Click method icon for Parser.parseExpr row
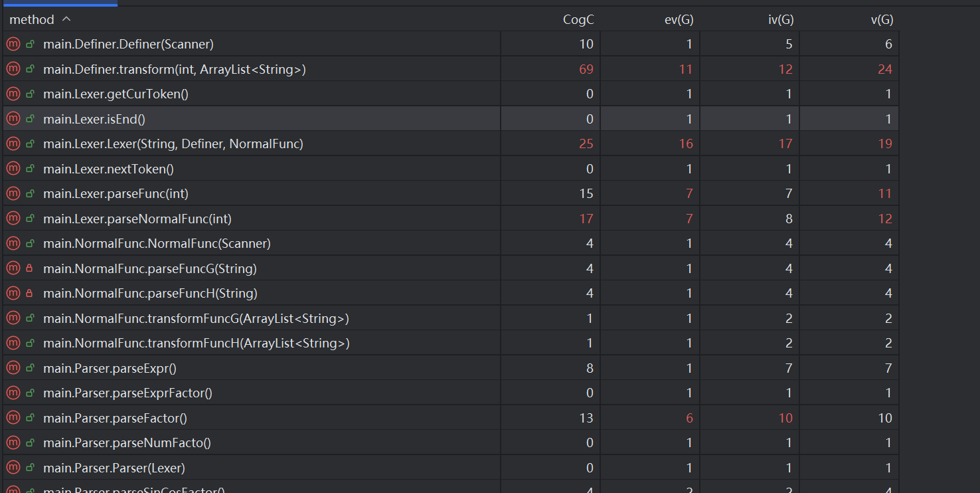 (x=13, y=368)
